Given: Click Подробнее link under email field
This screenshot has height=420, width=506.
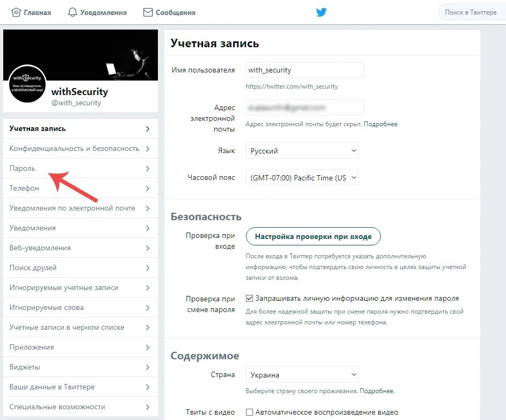Looking at the screenshot, I should [381, 124].
